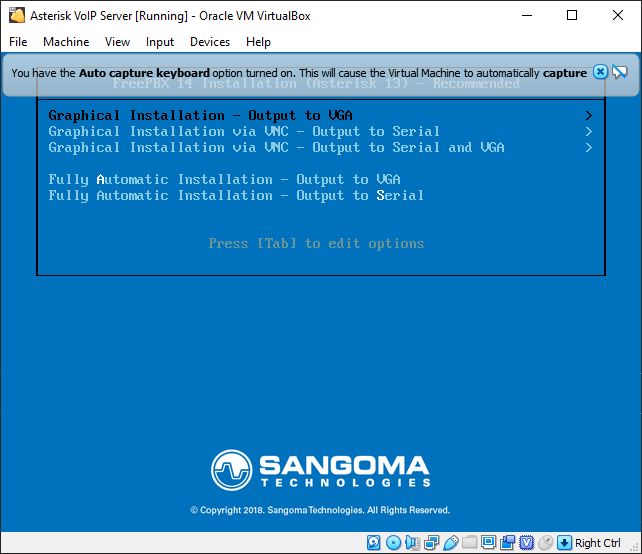Open the Devices menu
This screenshot has height=554, width=642.
210,42
